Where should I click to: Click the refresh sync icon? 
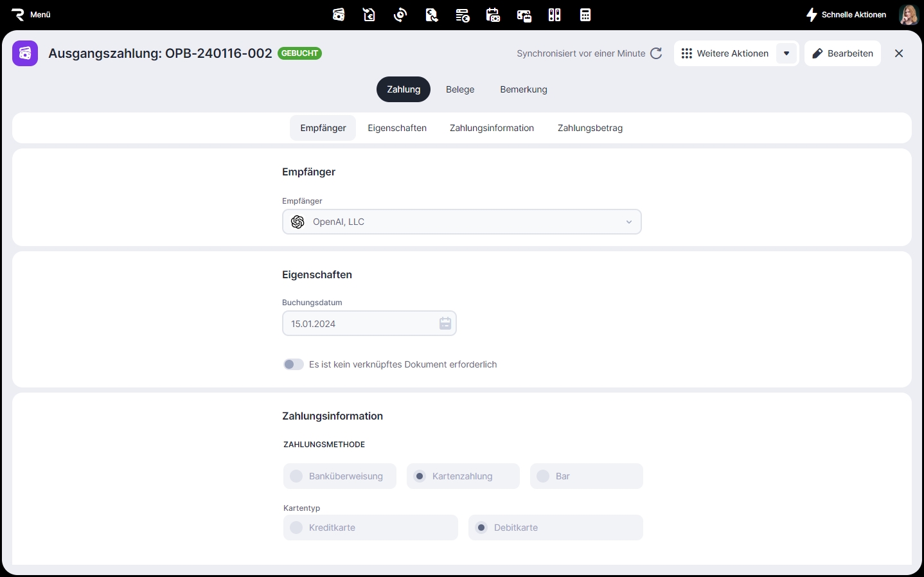656,53
